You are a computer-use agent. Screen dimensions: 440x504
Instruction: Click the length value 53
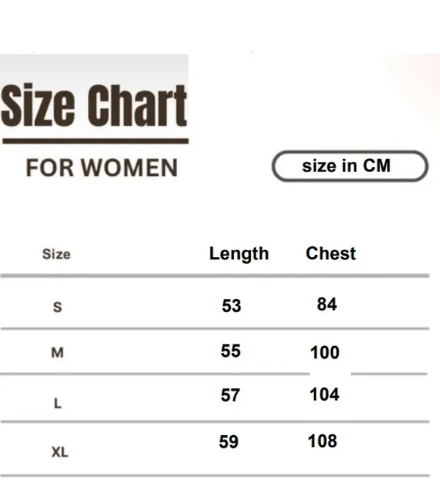coord(231,305)
